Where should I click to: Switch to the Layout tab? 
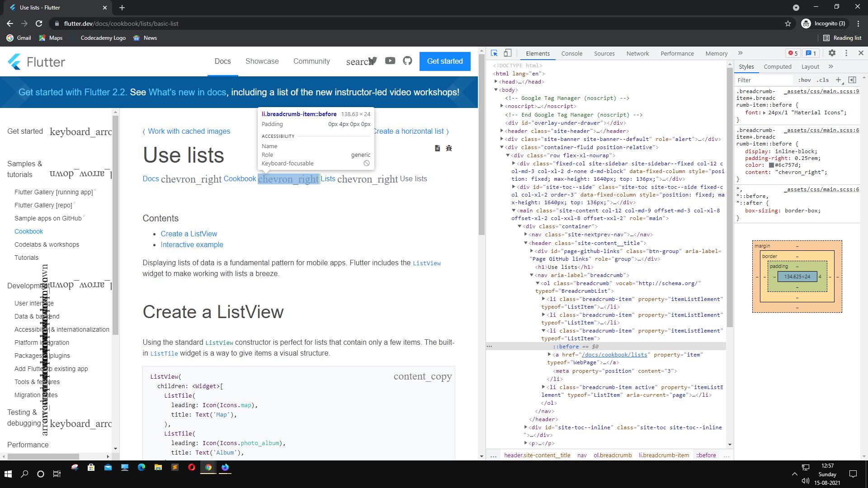[x=810, y=66]
